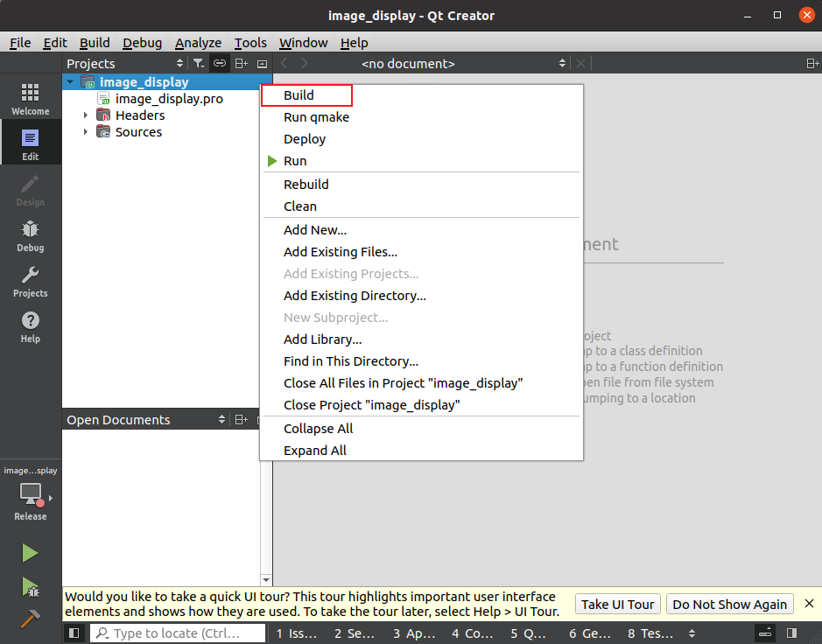Select Add New... in context menu
The image size is (822, 644).
pos(421,230)
